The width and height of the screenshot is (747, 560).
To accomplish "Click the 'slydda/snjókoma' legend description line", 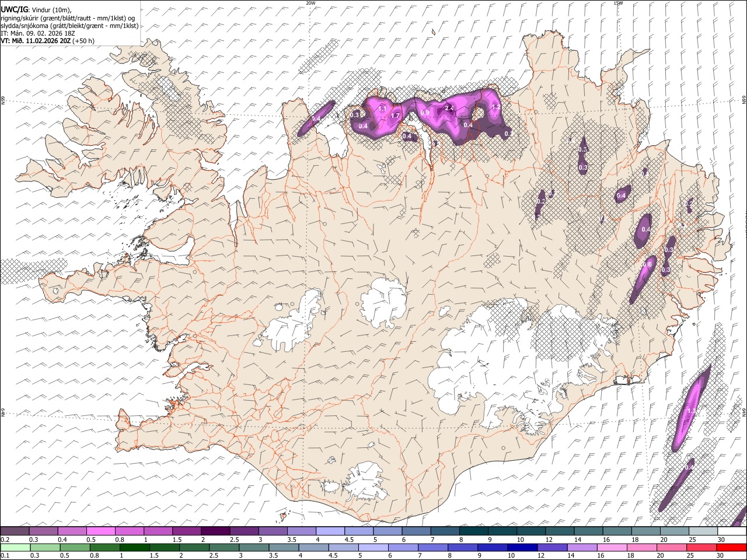I will (69, 26).
